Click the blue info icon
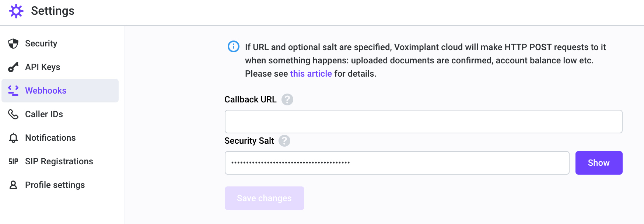 pyautogui.click(x=234, y=46)
